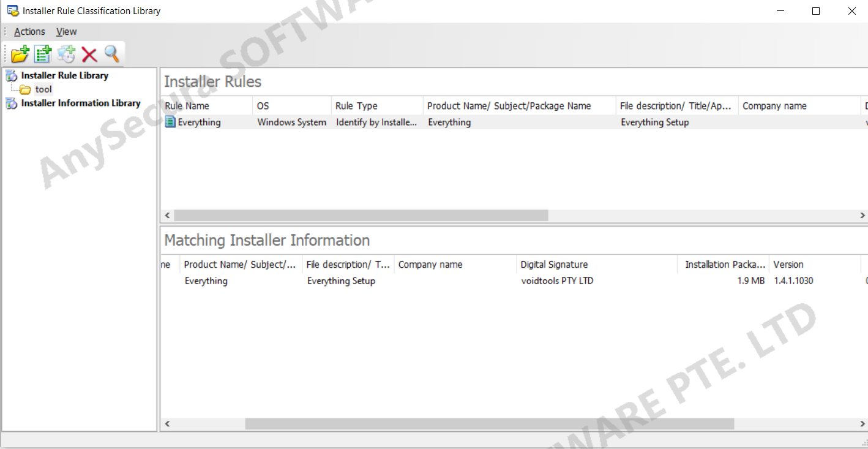Select the Everything rule name cell

(x=199, y=123)
